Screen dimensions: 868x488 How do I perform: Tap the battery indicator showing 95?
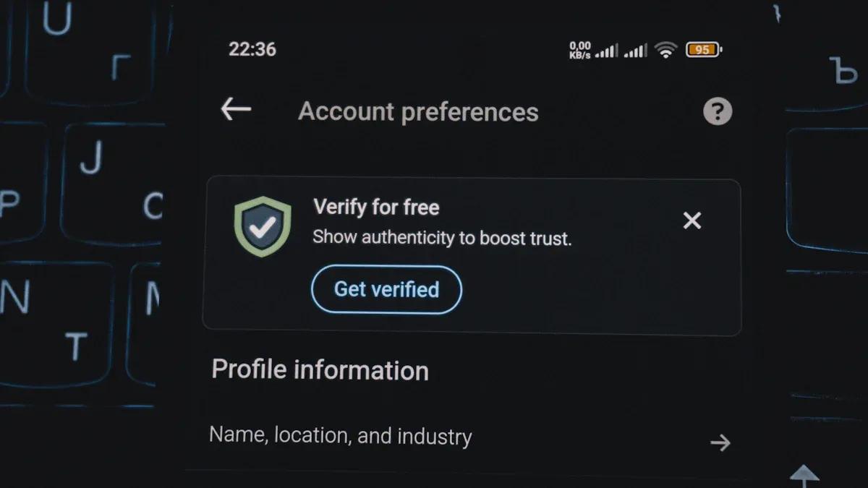703,50
